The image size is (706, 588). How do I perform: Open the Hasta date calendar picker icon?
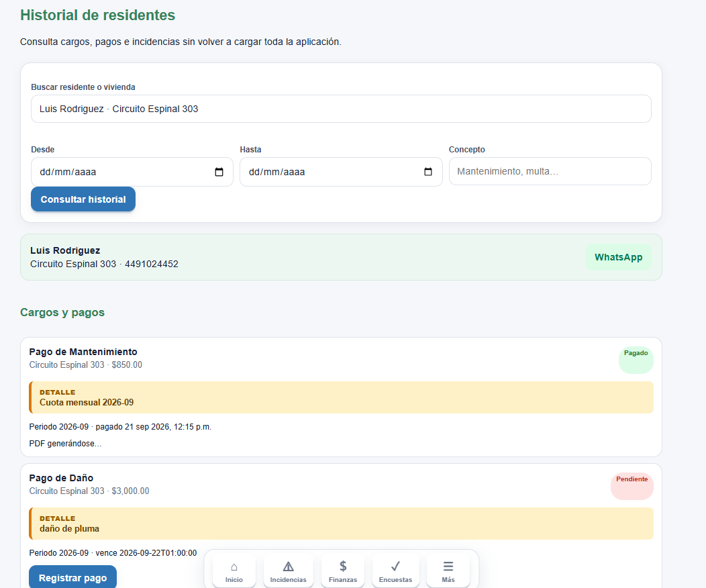click(x=428, y=172)
